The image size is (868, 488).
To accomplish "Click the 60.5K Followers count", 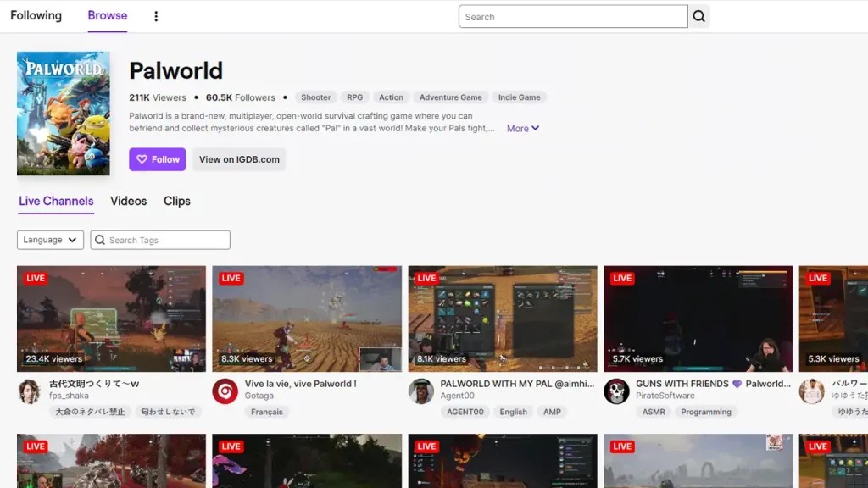I will point(240,97).
